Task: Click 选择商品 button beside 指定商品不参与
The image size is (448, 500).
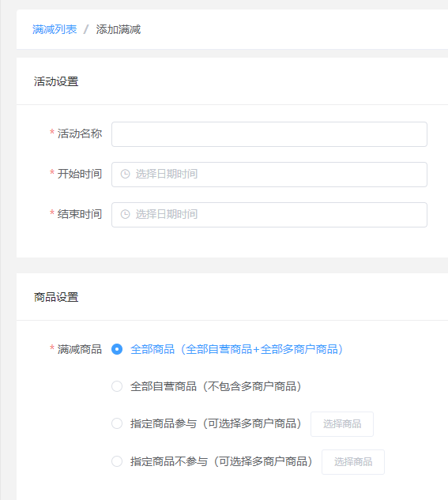Action: (353, 462)
